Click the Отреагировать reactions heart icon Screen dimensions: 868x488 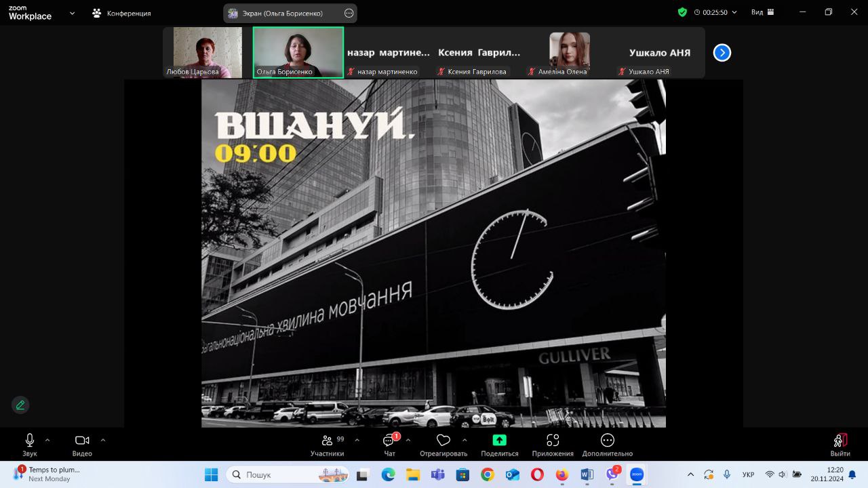point(443,441)
